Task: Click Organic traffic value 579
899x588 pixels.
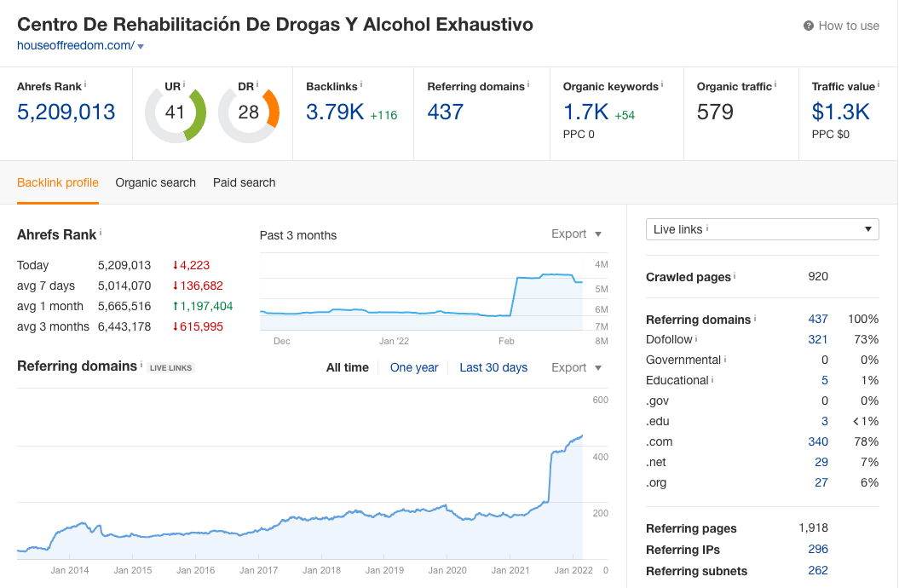Action: pyautogui.click(x=715, y=112)
